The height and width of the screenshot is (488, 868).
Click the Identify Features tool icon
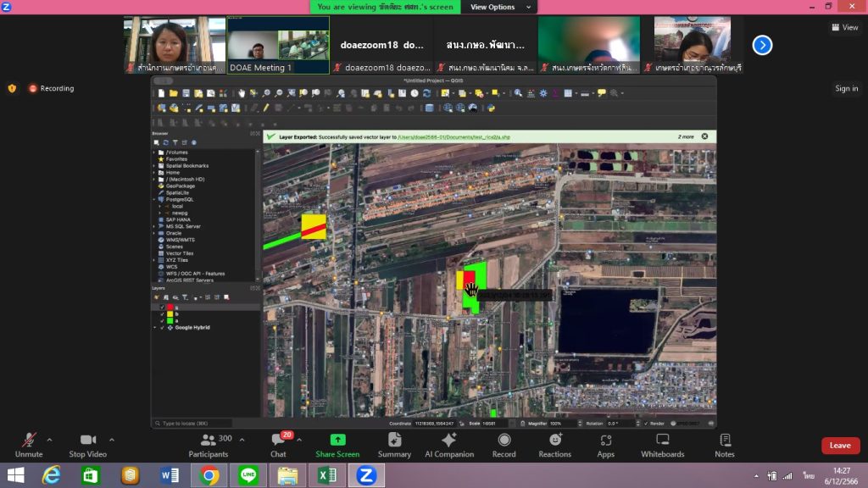pyautogui.click(x=518, y=93)
